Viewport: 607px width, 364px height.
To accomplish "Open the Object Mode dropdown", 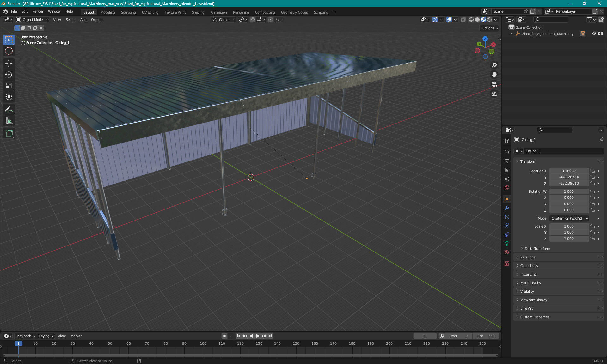I will 33,20.
